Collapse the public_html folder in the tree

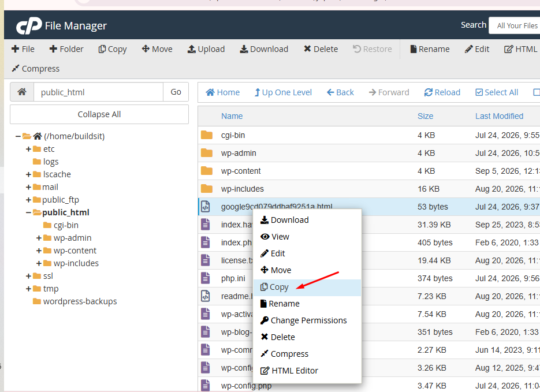click(28, 212)
